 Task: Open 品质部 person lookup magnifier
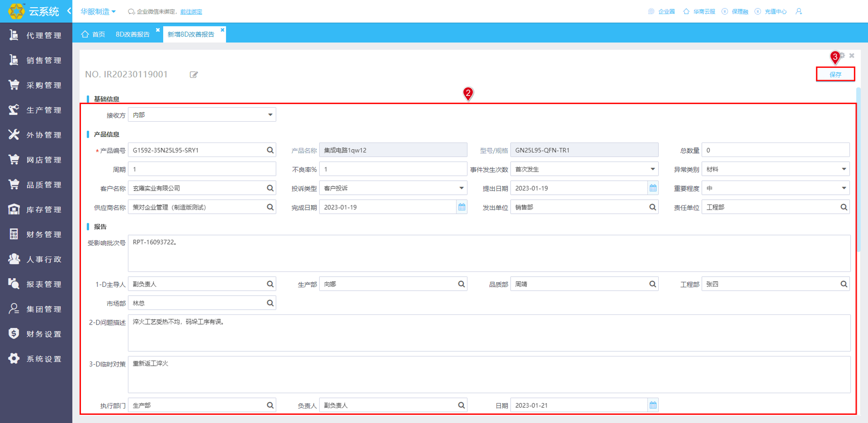(x=653, y=284)
